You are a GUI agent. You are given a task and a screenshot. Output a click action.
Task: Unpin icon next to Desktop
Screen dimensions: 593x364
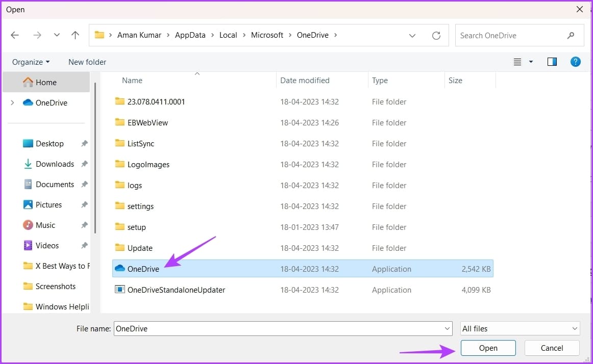(x=84, y=143)
